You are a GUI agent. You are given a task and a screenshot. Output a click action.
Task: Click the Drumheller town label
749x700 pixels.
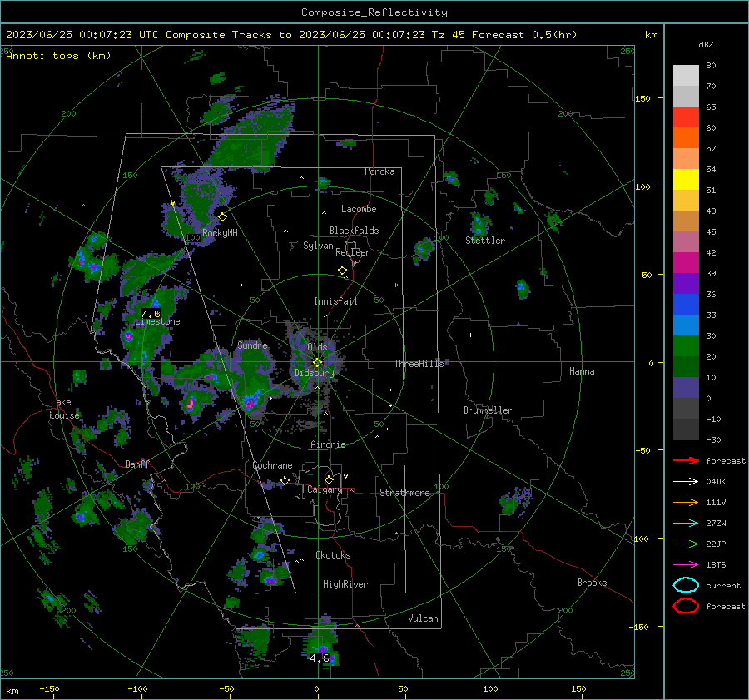click(x=488, y=410)
